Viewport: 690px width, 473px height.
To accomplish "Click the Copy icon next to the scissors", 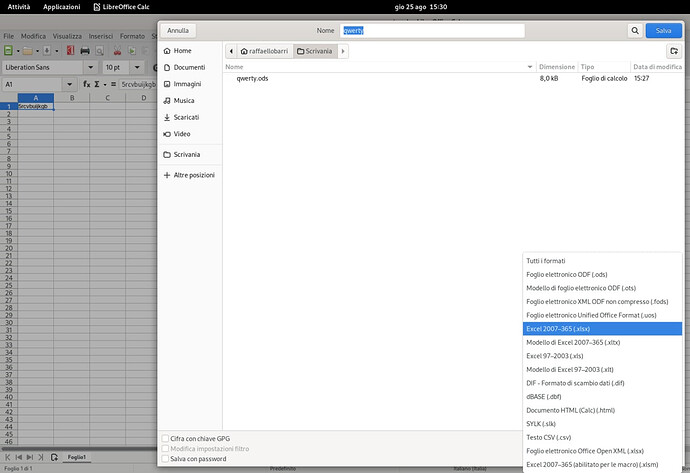I will [132, 51].
